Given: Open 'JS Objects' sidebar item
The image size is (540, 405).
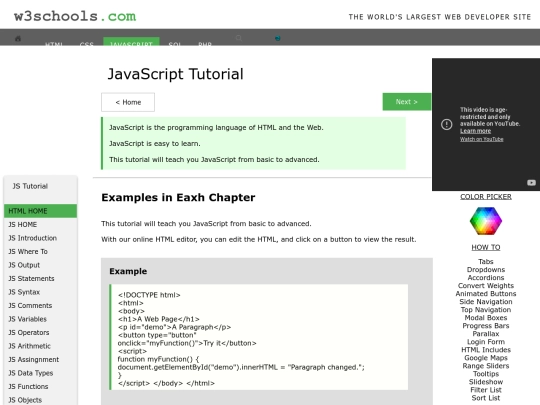Looking at the screenshot, I should click(x=41, y=400).
